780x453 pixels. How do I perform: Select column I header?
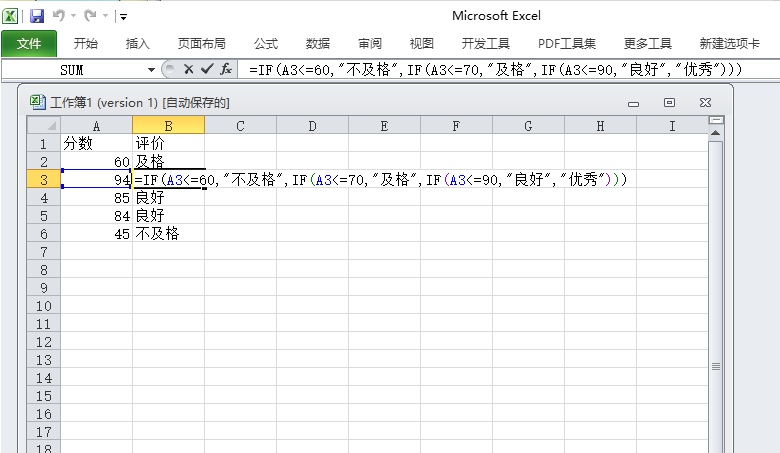pos(672,126)
